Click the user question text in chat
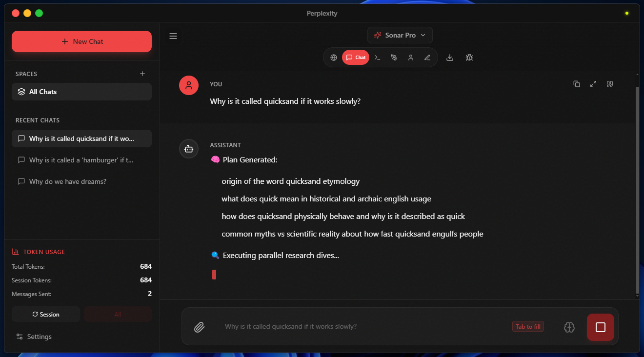 click(x=285, y=101)
